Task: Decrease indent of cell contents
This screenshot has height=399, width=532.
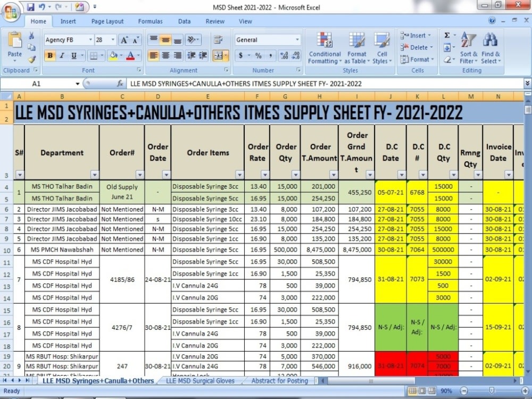Action: pyautogui.click(x=191, y=56)
